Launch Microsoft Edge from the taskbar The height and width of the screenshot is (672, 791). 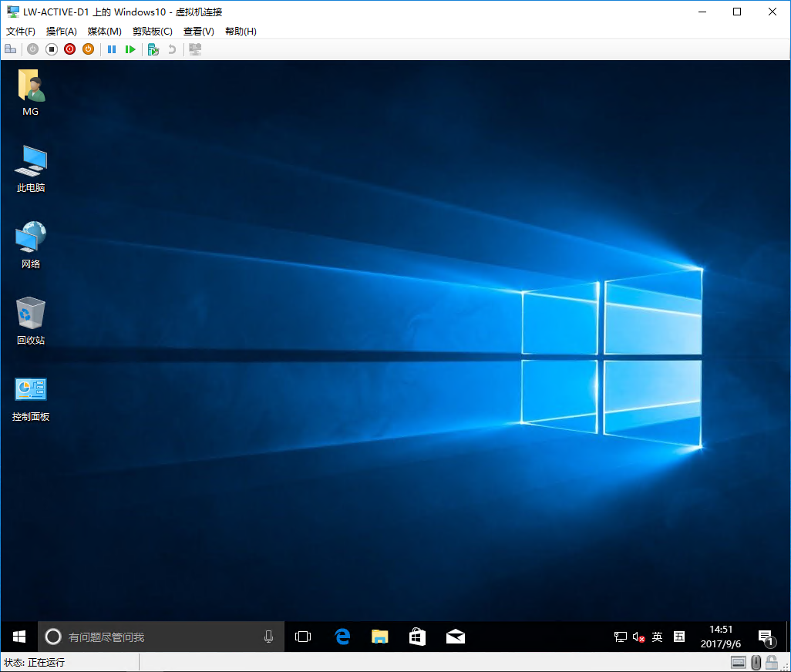pos(342,637)
